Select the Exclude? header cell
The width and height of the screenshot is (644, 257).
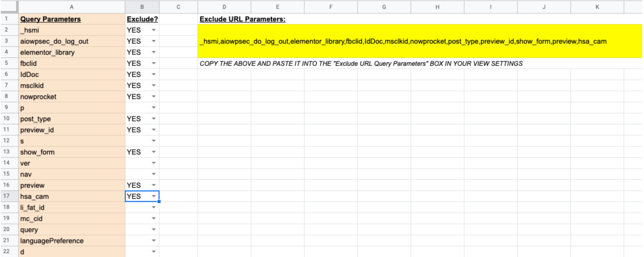click(142, 19)
